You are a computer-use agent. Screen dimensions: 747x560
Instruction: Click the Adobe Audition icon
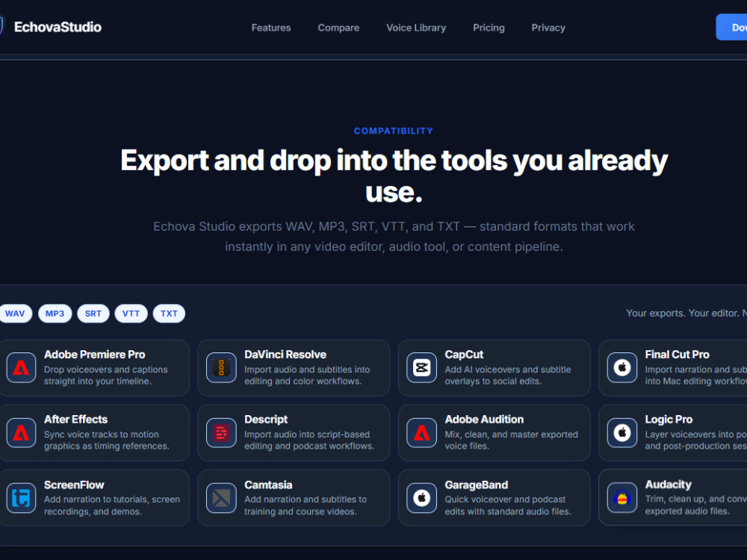coord(421,433)
